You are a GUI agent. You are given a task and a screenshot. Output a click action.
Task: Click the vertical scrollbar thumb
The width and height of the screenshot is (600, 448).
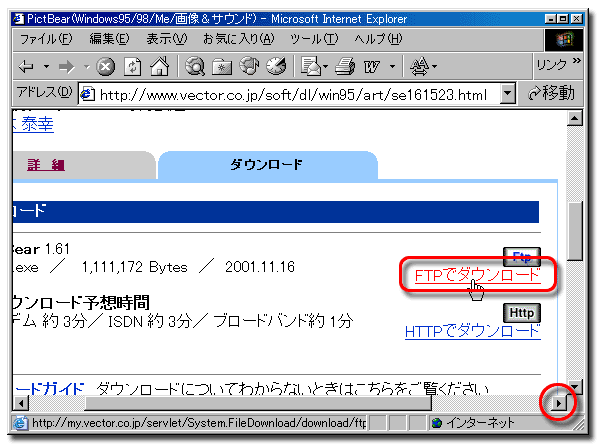575,231
